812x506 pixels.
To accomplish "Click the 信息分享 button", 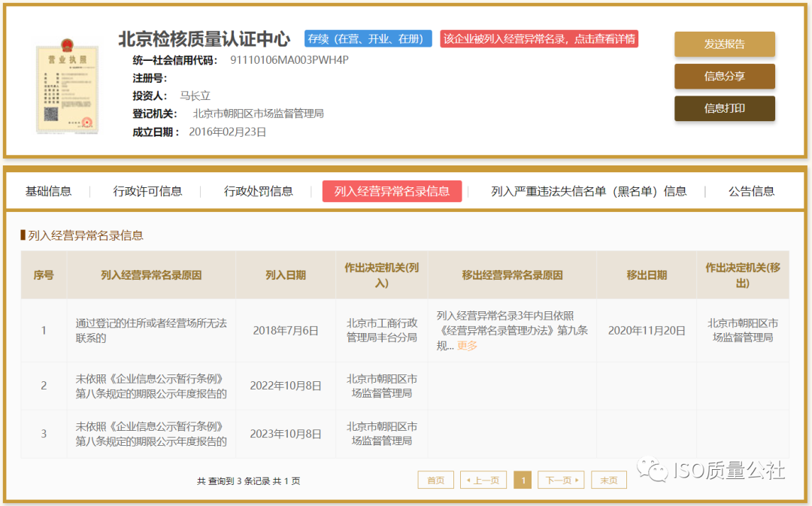I will 724,76.
